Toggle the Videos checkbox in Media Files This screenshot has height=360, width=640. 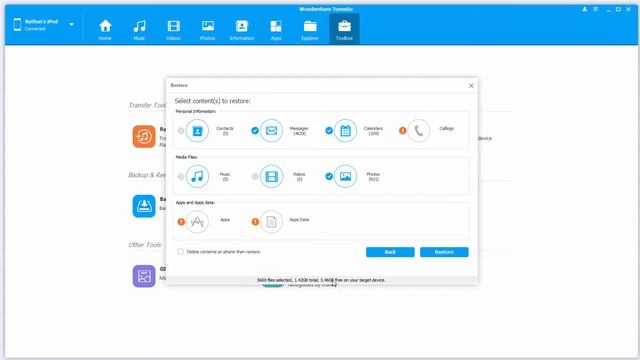pyautogui.click(x=255, y=176)
